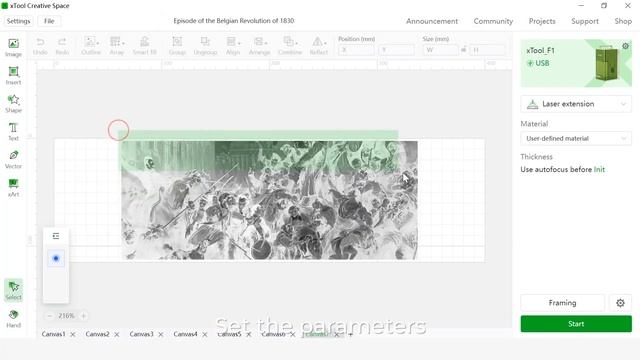Viewport: 640px width, 360px height.
Task: Open the xArt tool
Action: (13, 188)
